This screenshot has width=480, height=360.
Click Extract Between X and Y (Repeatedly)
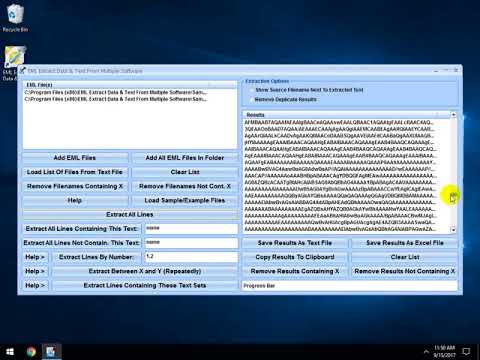pos(145,271)
